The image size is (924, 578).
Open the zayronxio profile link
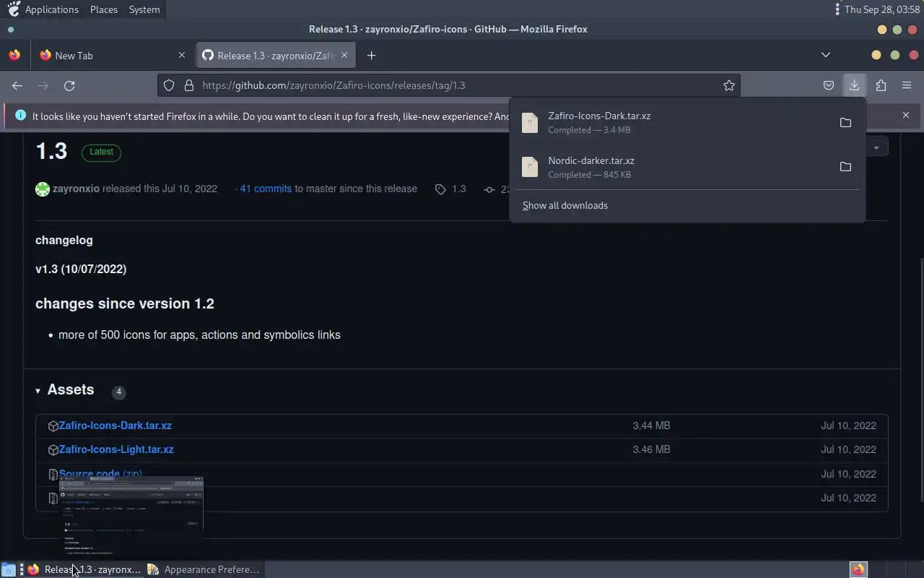pos(76,189)
